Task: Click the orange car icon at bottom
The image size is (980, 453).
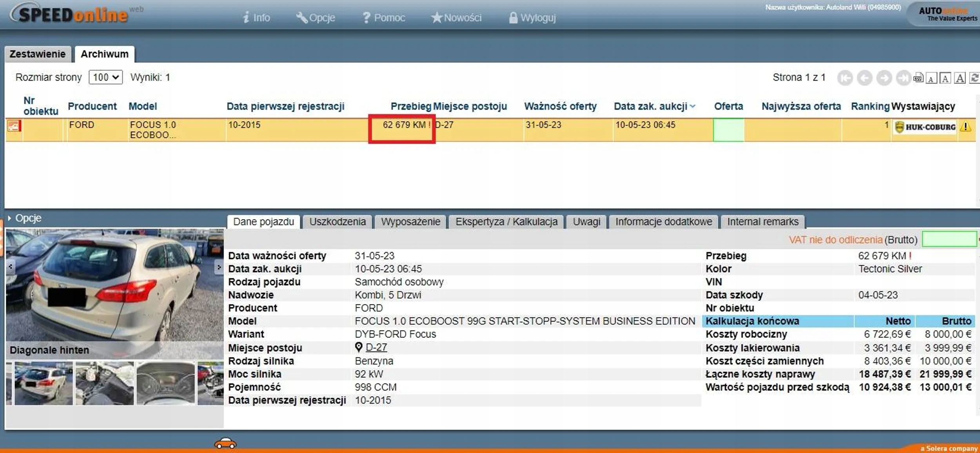Action: (225, 444)
